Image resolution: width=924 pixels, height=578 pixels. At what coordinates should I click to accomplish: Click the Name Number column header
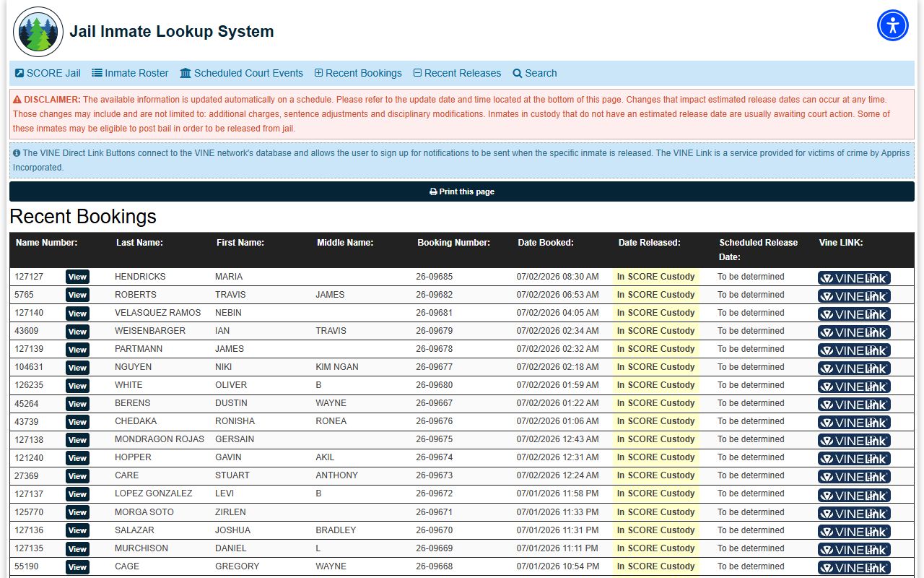(x=46, y=243)
